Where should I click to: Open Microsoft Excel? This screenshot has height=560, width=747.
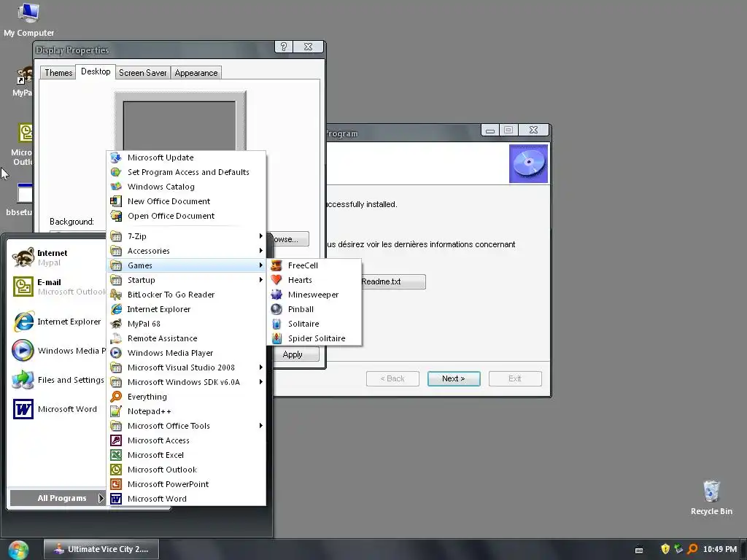pos(186,455)
